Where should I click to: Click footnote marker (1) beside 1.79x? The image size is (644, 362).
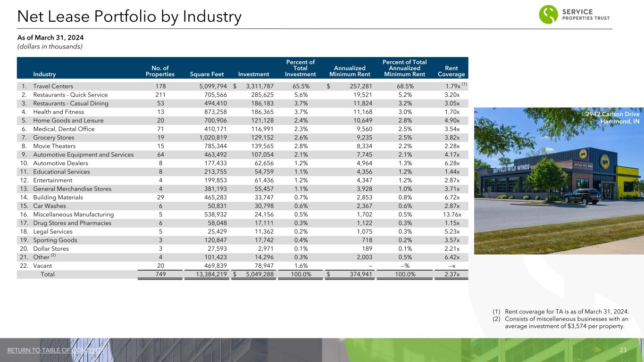point(464,85)
